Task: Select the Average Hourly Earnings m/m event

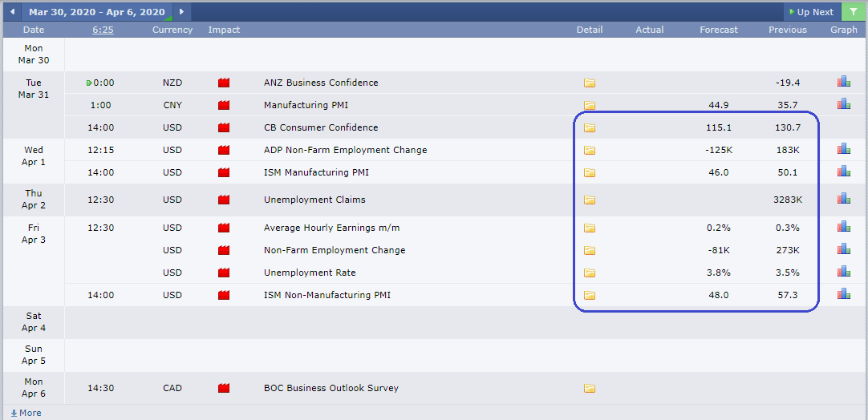Action: [333, 228]
